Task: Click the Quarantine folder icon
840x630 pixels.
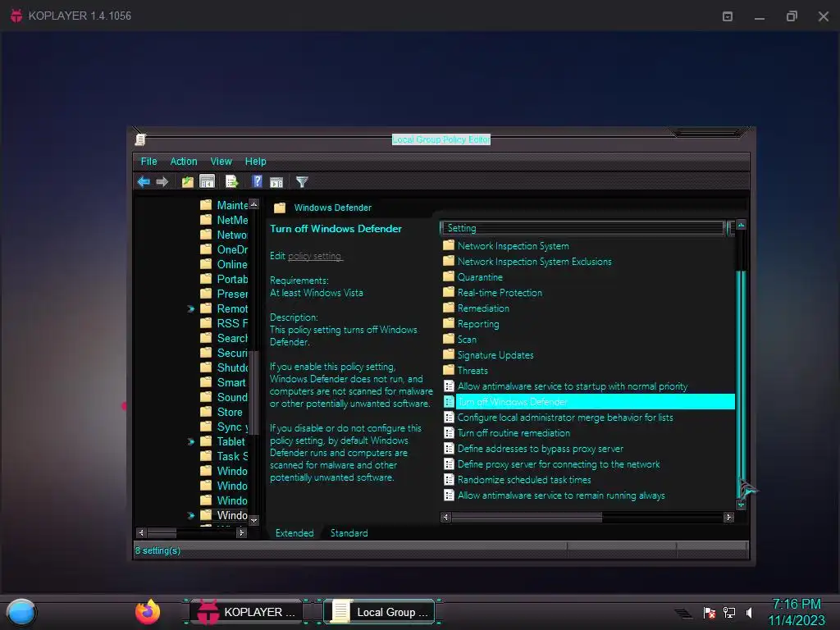Action: click(x=449, y=277)
